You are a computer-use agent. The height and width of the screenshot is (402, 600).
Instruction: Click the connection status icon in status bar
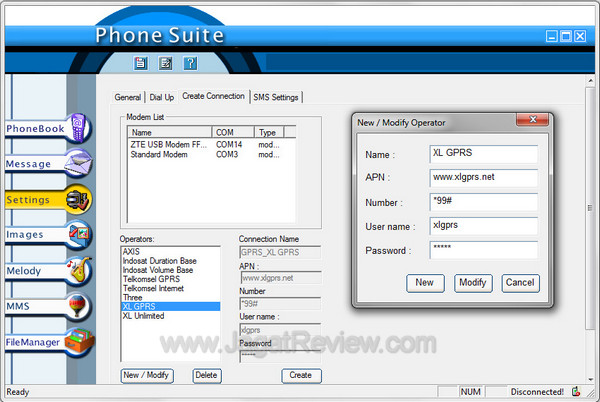pyautogui.click(x=576, y=391)
